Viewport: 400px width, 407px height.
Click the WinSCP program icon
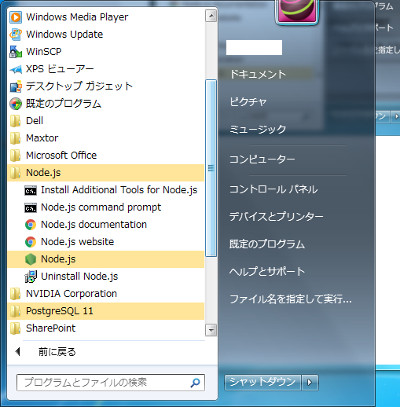(x=15, y=52)
